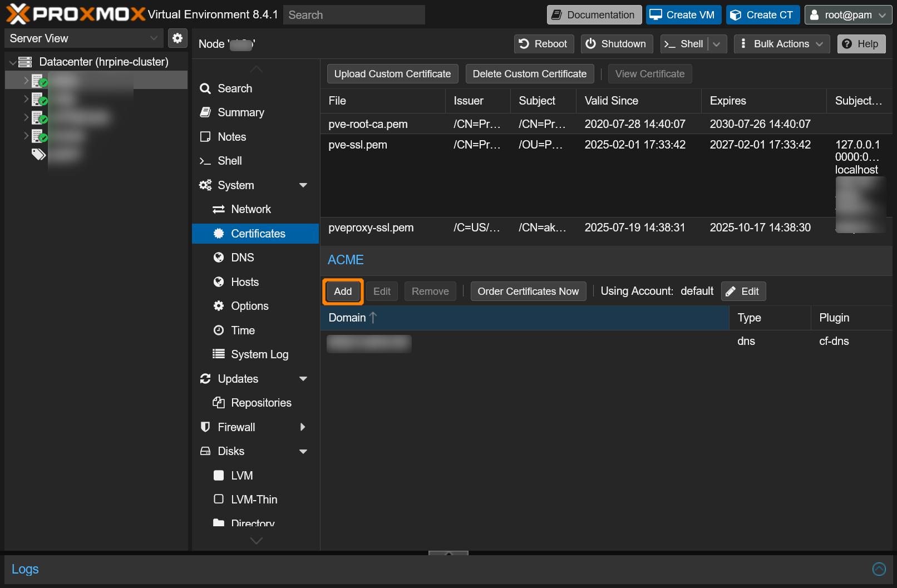Open the Bulk Actions dropdown
897x588 pixels.
(781, 43)
